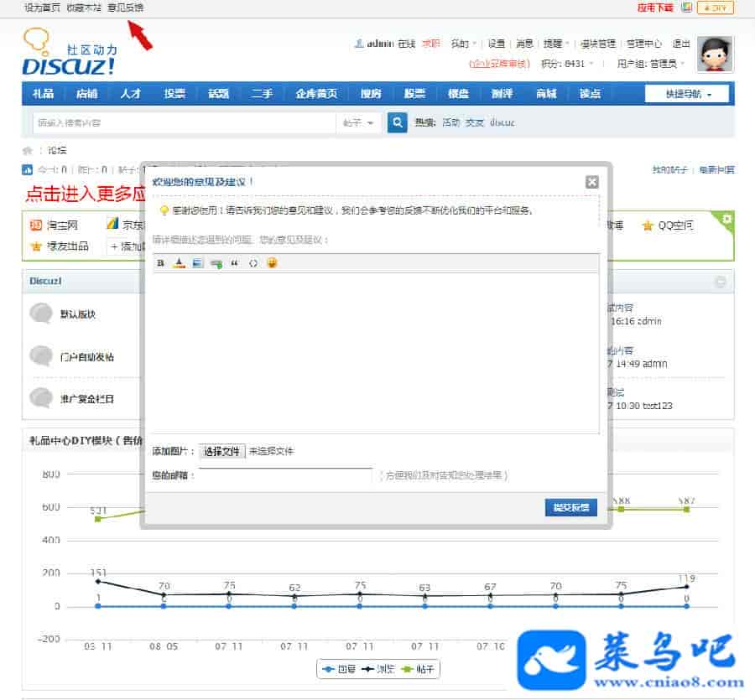The height and width of the screenshot is (700, 755).
Task: Click 意见反馈 link in top bar
Action: click(125, 8)
